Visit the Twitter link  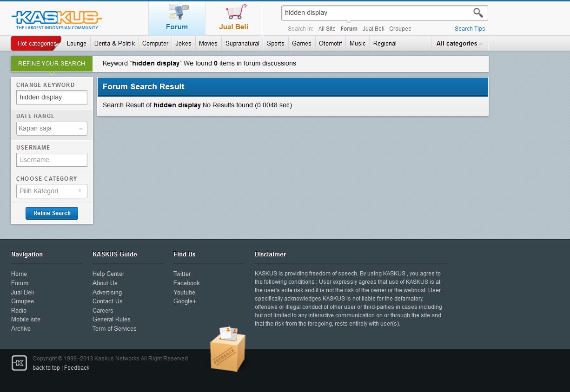pos(182,274)
